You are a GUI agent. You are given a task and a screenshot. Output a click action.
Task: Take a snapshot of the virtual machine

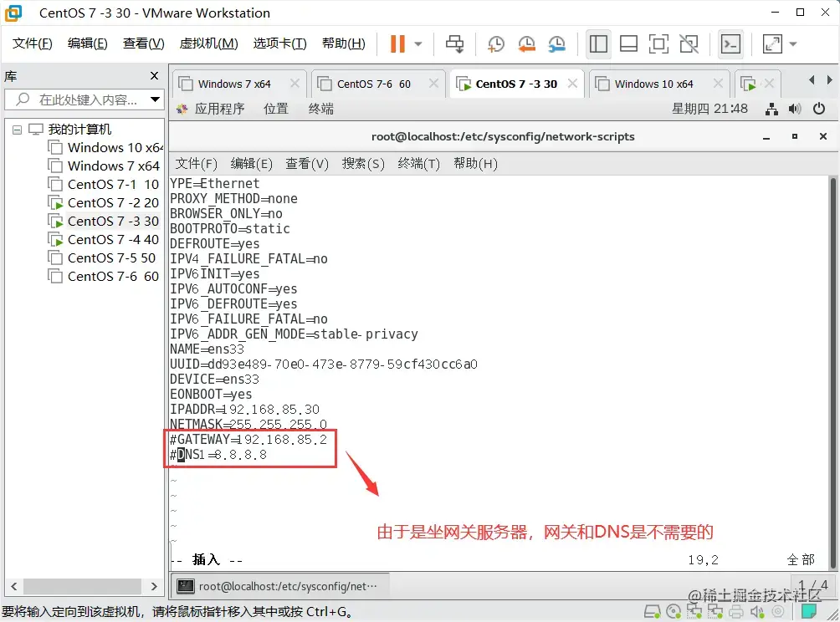pyautogui.click(x=495, y=44)
